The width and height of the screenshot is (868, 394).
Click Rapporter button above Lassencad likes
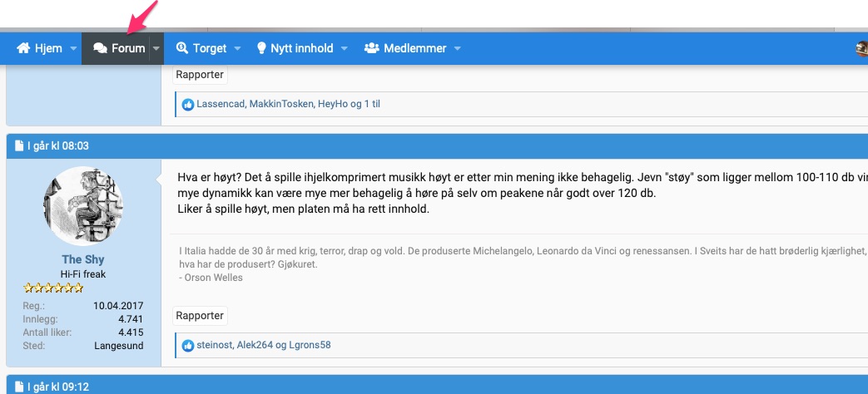coord(200,75)
